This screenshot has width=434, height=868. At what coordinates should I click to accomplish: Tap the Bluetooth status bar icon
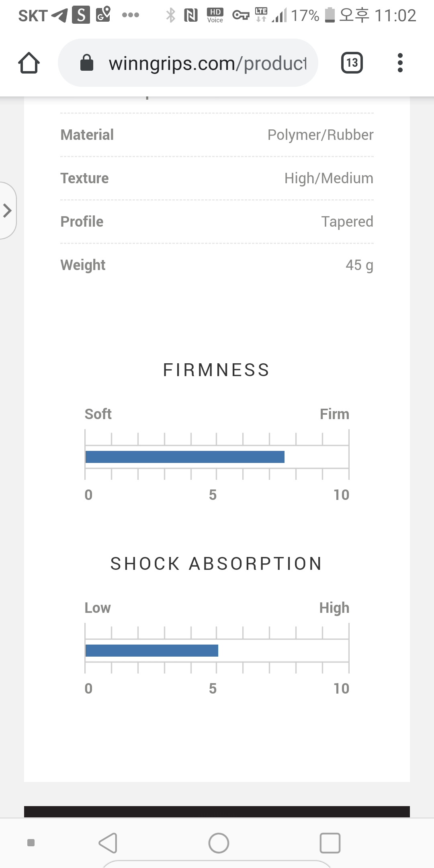coord(171,15)
